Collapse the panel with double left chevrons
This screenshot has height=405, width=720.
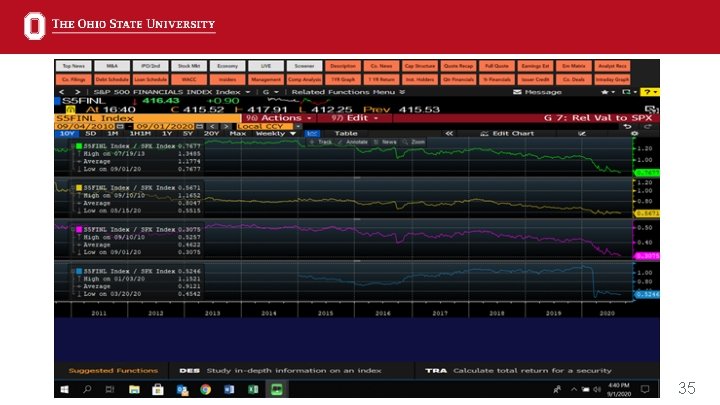coord(449,134)
